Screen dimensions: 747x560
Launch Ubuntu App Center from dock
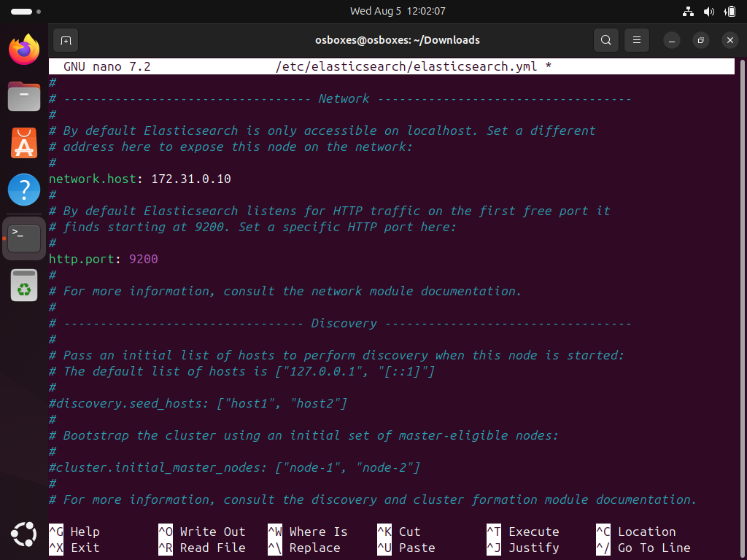(24, 143)
